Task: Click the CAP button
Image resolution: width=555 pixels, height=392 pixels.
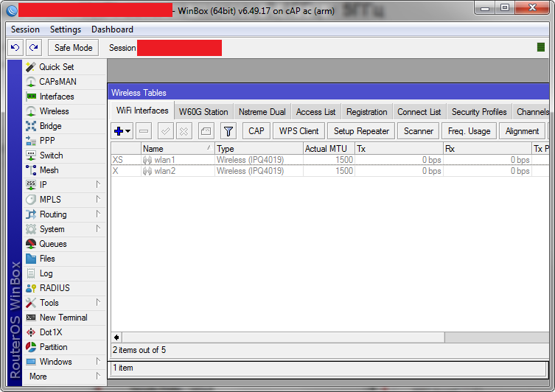Action: pyautogui.click(x=256, y=131)
